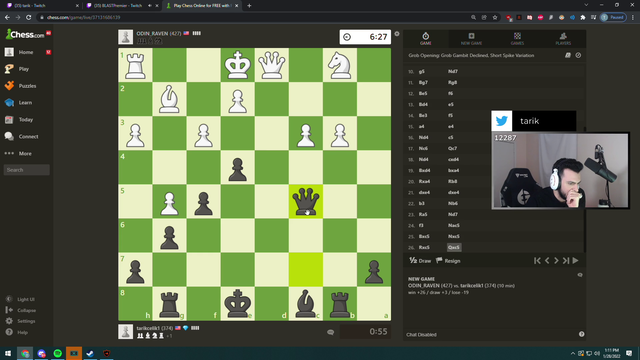The image size is (640, 360).
Task: Toggle the chat icon in the game log
Action: [x=580, y=275]
